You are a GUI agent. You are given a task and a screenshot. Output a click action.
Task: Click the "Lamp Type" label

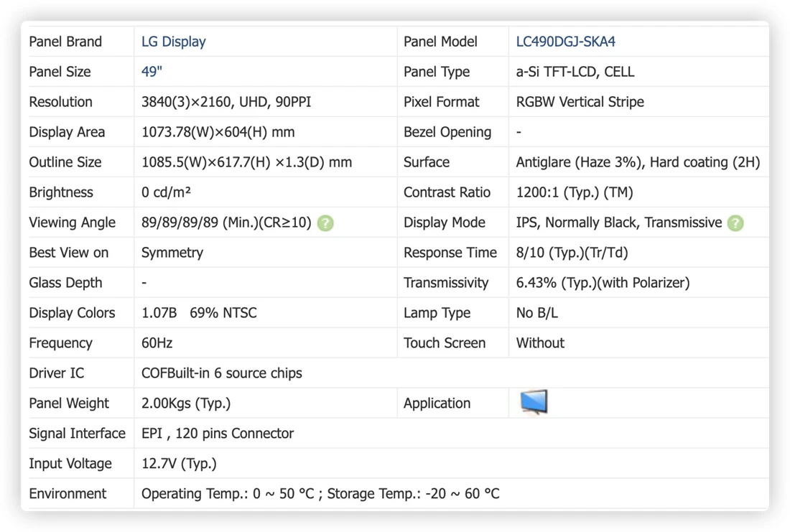click(x=437, y=313)
